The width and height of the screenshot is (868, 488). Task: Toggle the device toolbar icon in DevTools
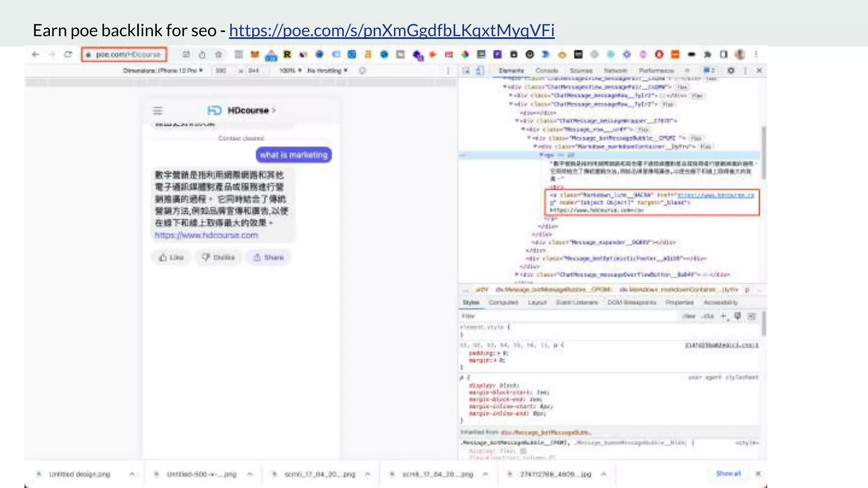[x=479, y=71]
